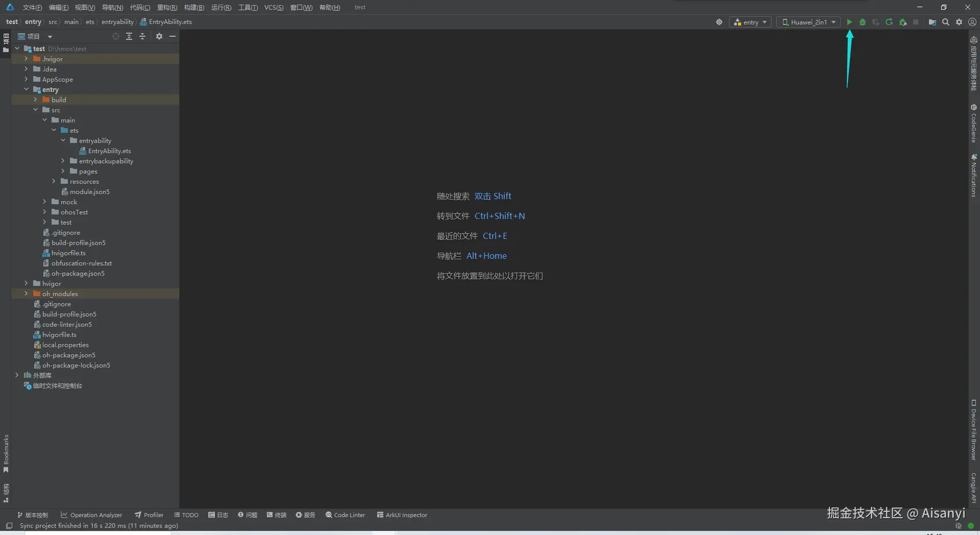
Task: Open the entry run configuration dropdown
Action: tap(750, 22)
